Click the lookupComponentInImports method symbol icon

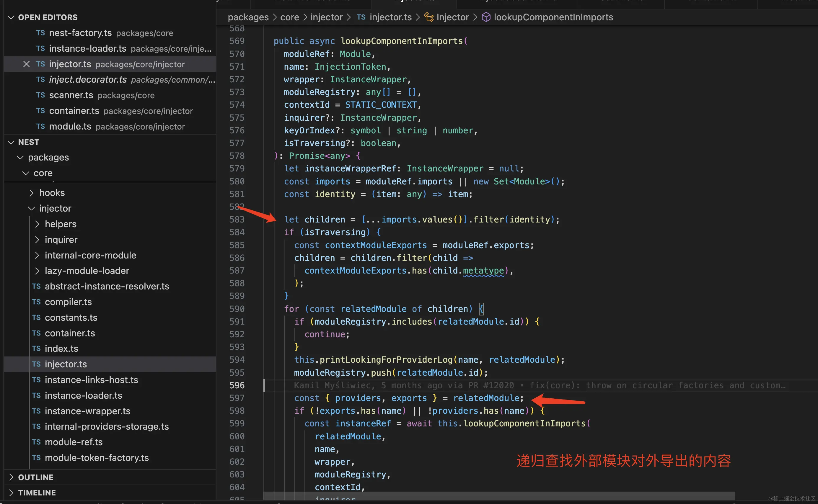[486, 17]
